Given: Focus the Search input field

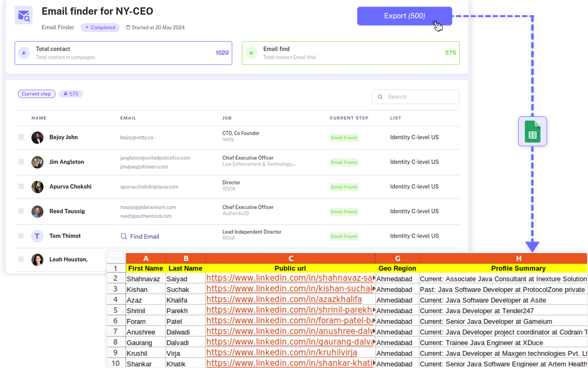Looking at the screenshot, I should (415, 97).
